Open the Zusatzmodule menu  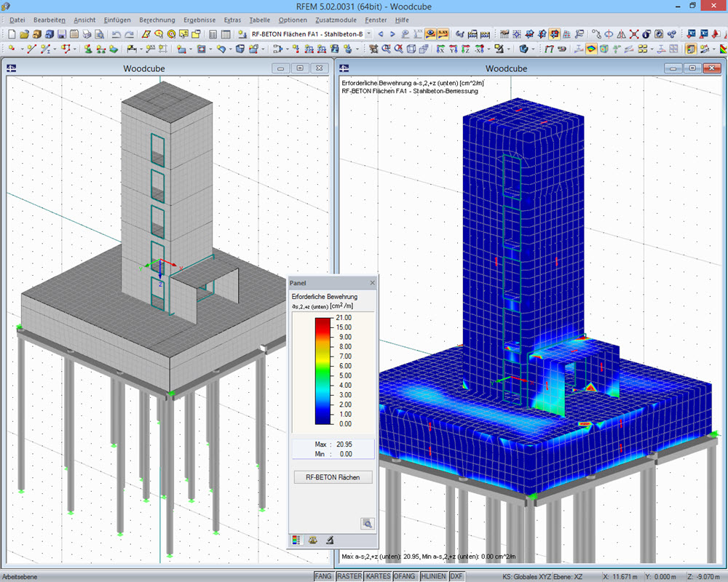click(x=335, y=20)
